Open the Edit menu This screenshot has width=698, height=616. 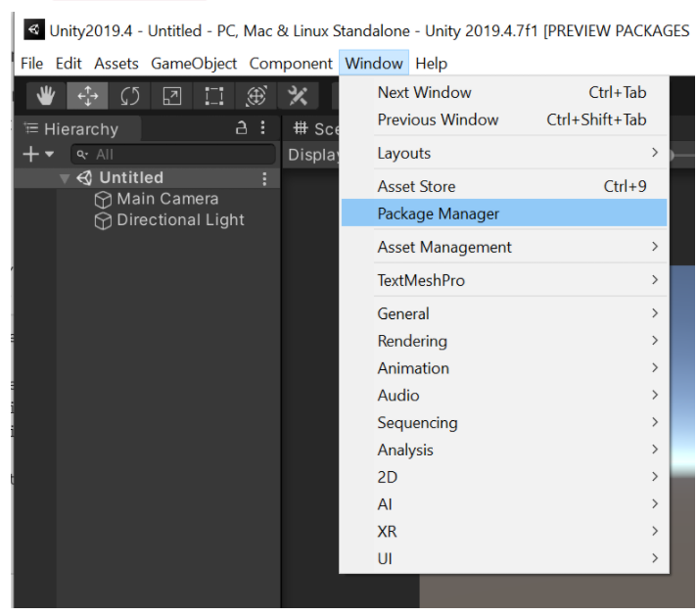[x=69, y=64]
